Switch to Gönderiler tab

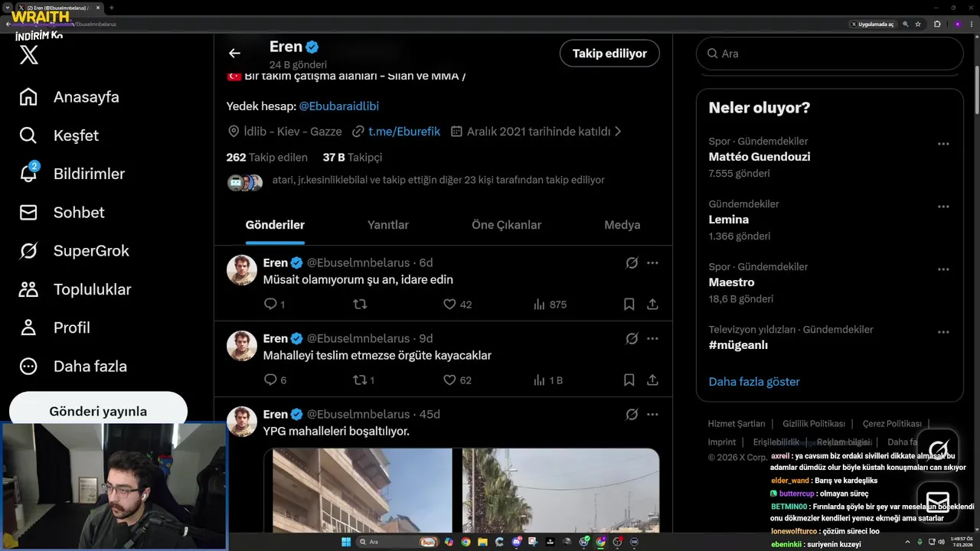275,225
